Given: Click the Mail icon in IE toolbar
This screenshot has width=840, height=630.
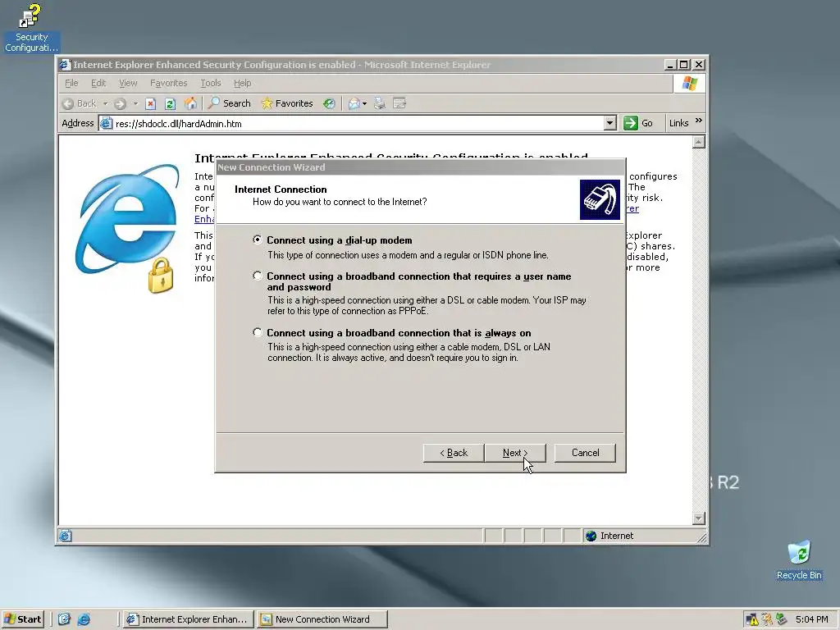Looking at the screenshot, I should [x=354, y=103].
